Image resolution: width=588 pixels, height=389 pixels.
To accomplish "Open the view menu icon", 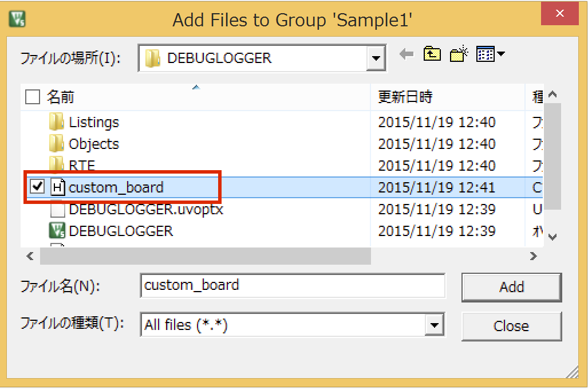I will pyautogui.click(x=490, y=55).
